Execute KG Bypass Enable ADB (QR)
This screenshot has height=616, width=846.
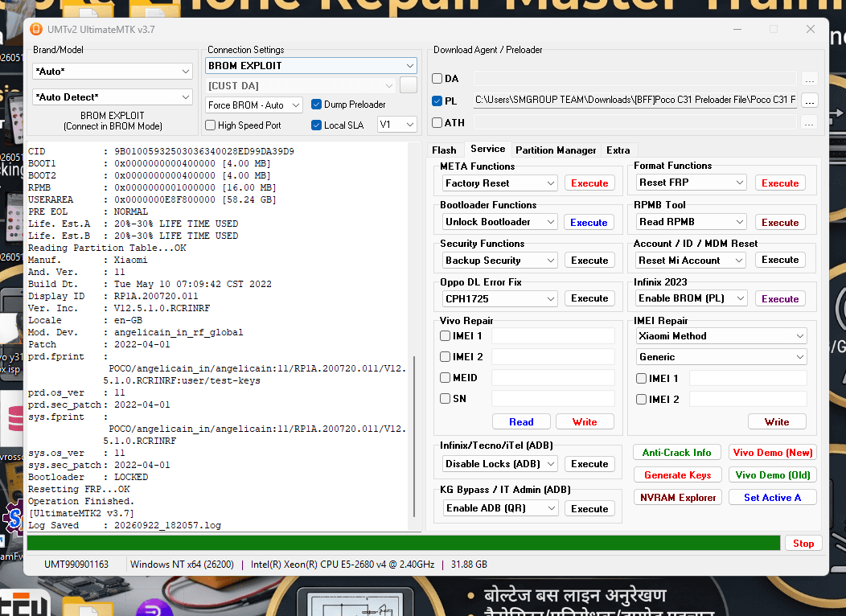pos(589,509)
